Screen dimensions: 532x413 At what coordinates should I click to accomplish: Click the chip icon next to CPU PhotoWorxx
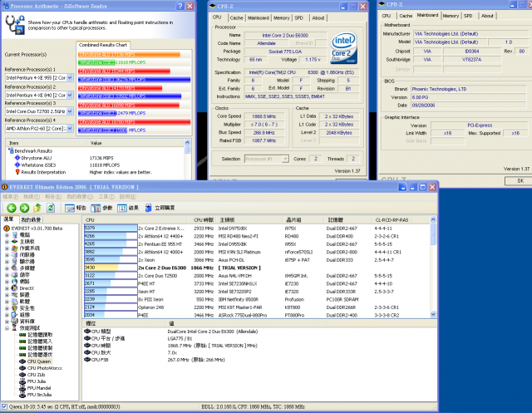point(22,368)
